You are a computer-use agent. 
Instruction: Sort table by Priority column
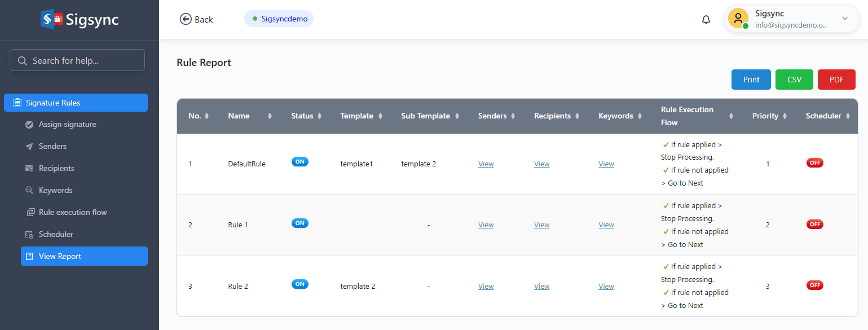tap(770, 116)
